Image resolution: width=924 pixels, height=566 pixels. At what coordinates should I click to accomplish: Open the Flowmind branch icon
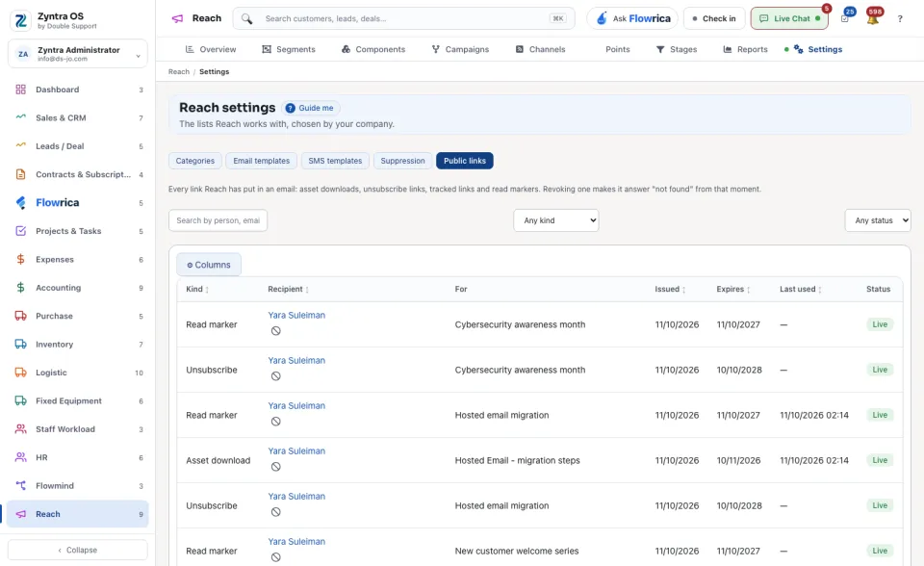pyautogui.click(x=20, y=486)
